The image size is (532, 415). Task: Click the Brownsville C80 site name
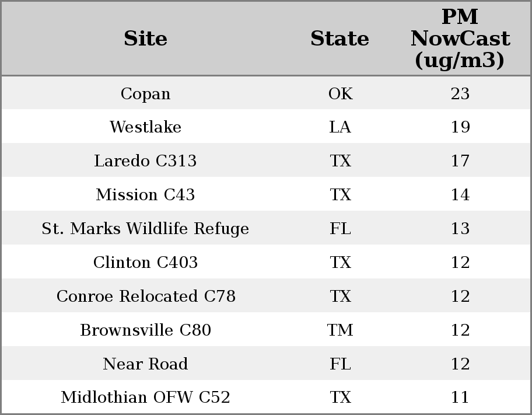coord(145,330)
